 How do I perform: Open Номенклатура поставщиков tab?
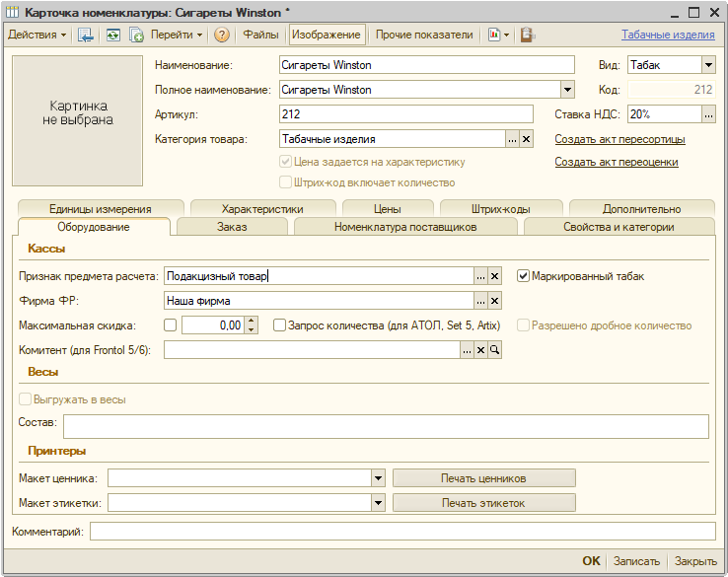point(405,227)
